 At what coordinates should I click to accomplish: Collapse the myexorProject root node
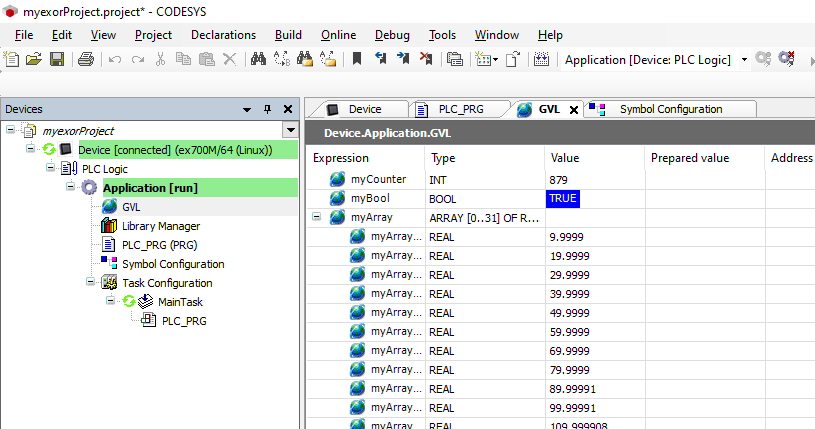(x=10, y=129)
